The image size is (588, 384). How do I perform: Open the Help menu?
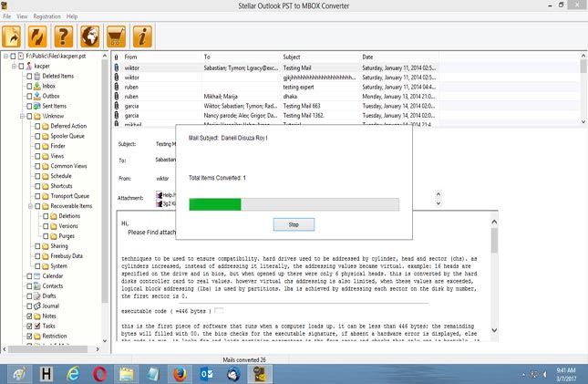click(72, 16)
